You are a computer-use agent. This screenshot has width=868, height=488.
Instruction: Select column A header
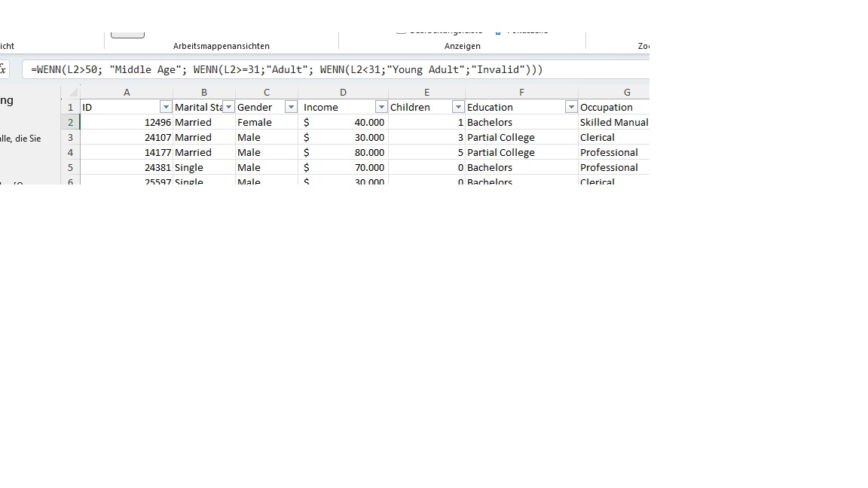coord(127,92)
